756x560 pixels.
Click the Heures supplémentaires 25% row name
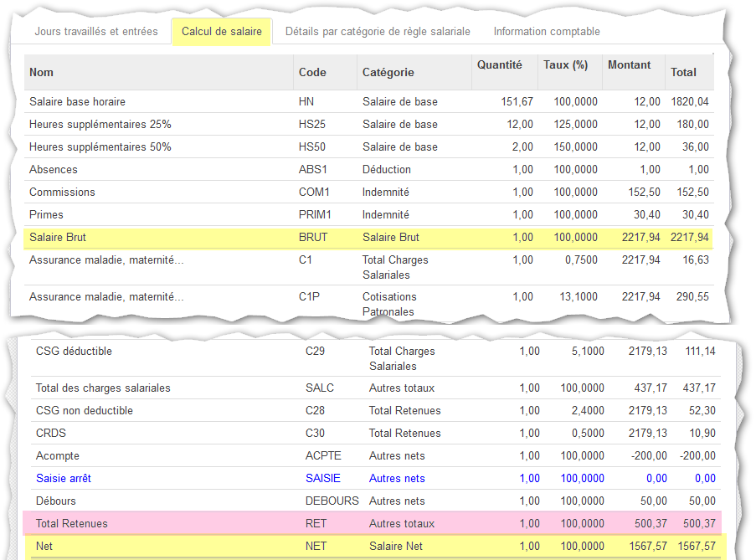(x=100, y=125)
